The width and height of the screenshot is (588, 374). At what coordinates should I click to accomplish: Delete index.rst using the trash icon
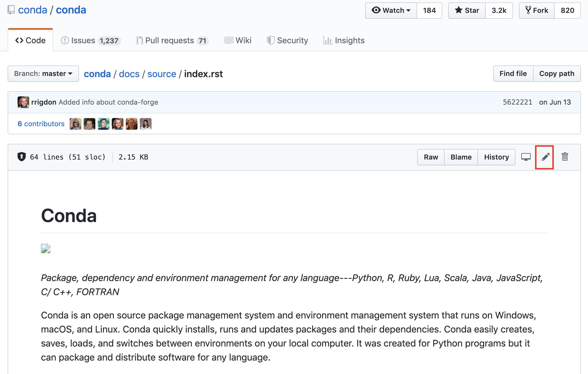[x=565, y=157]
